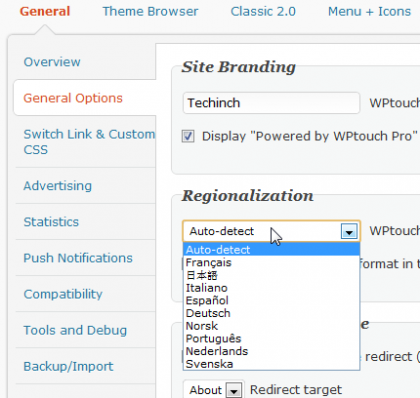Open the Overview section
This screenshot has width=420, height=398.
(x=52, y=62)
